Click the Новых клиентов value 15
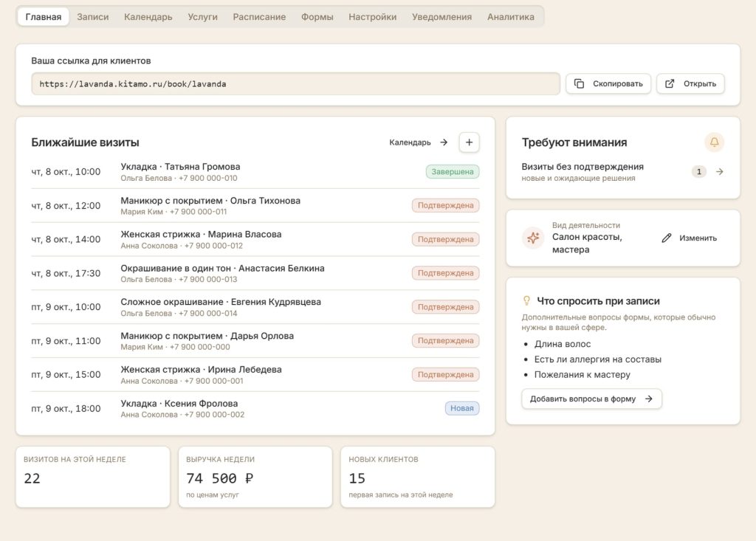 [x=357, y=478]
